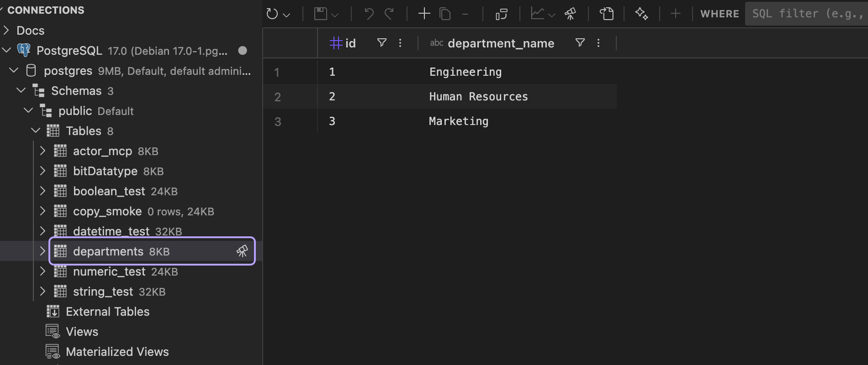The image size is (868, 365).
Task: Collapse the Schemas node
Action: 21,90
